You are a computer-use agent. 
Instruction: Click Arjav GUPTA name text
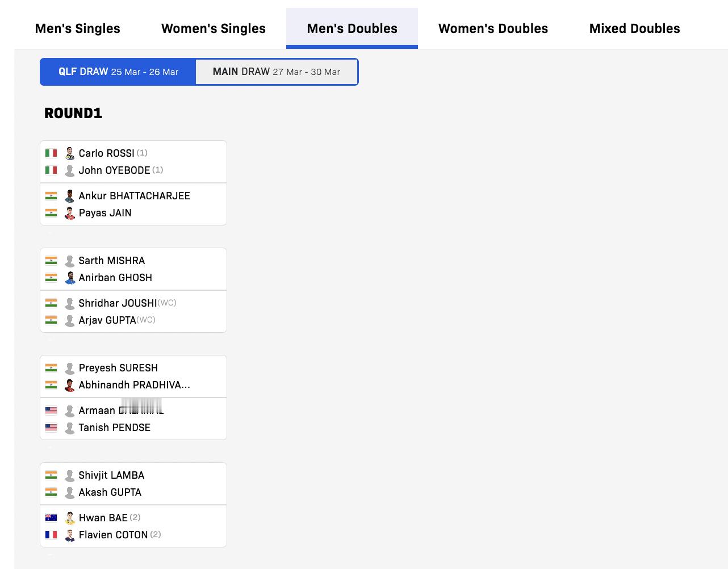tap(107, 320)
